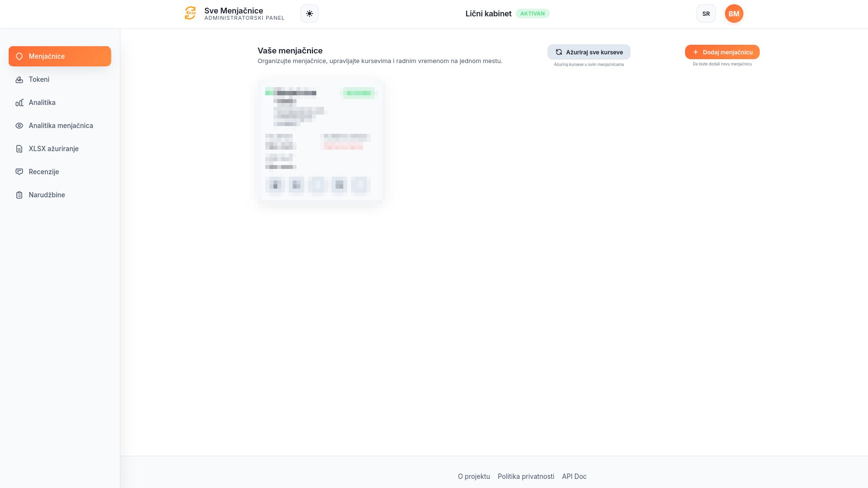The image size is (868, 488).
Task: Click the Analitika bar chart icon
Action: pyautogui.click(x=19, y=103)
